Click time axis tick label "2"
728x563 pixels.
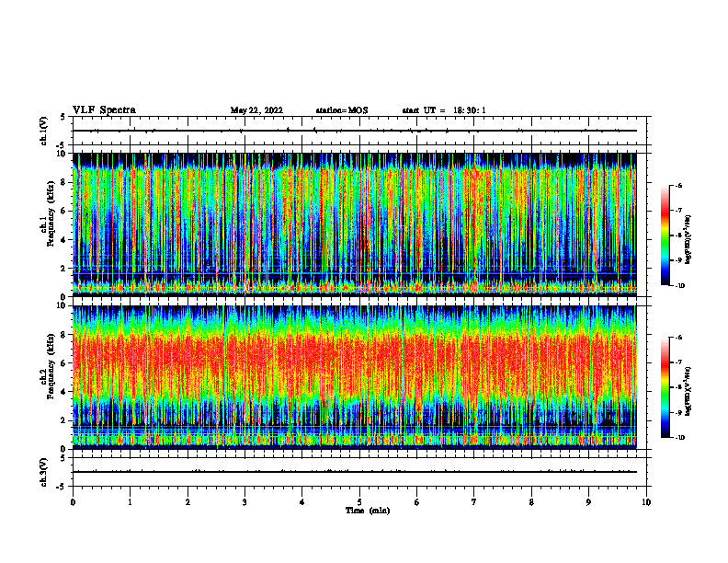pos(188,502)
